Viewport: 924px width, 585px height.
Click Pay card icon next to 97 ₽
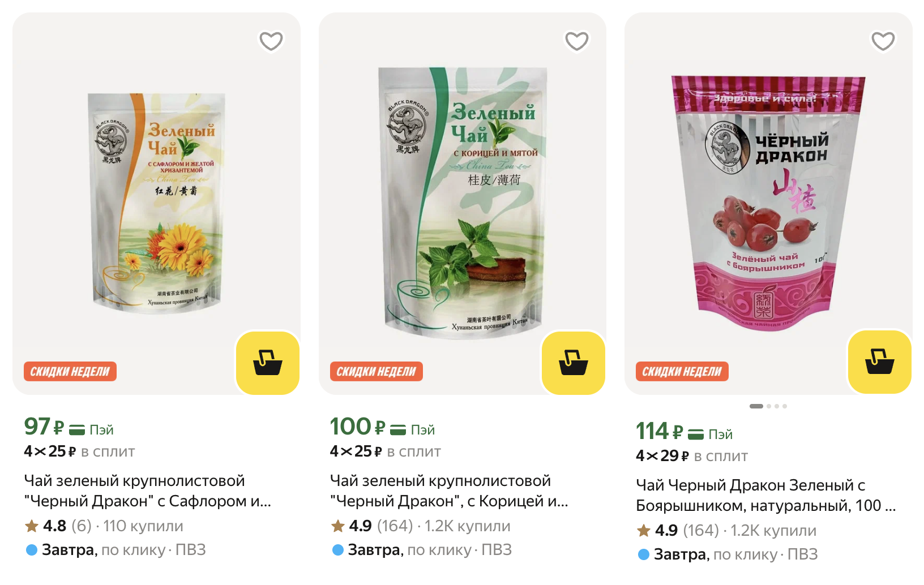(x=77, y=430)
